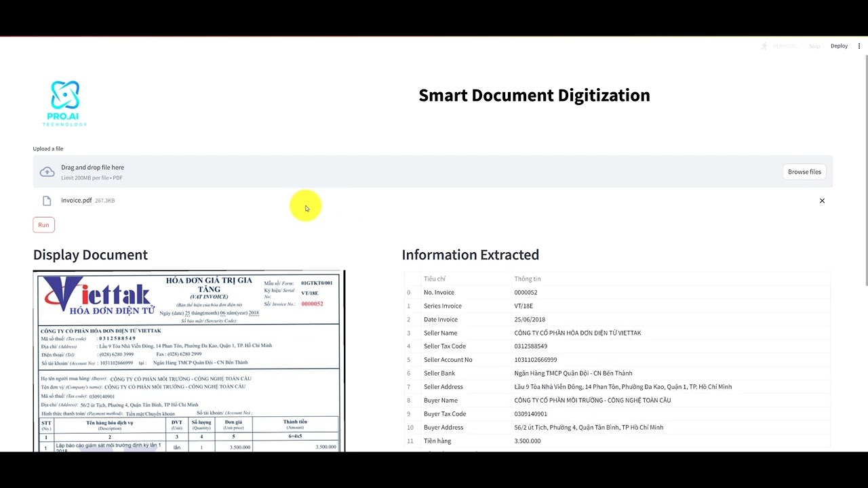Click the 'invoice.pdf' file name
Screen dimensions: 868x488
click(x=76, y=201)
